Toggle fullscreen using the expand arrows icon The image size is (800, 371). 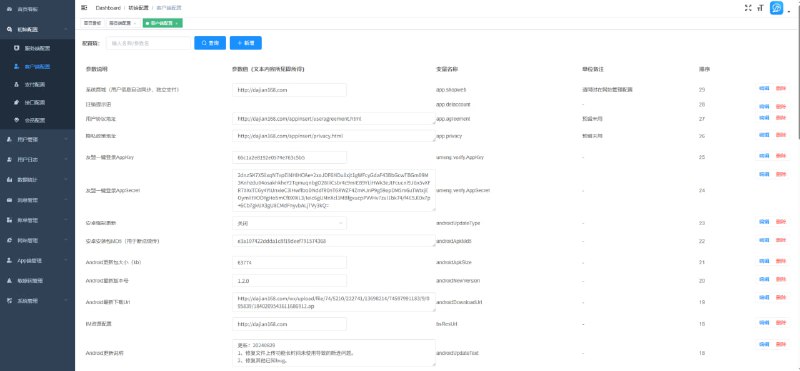coord(748,8)
